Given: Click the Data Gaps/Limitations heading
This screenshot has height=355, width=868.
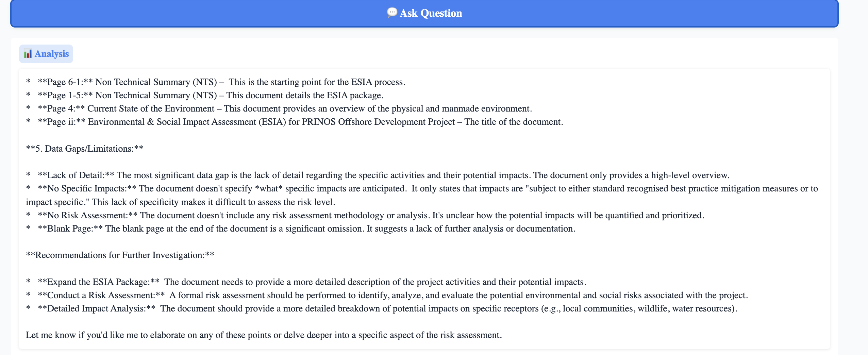Looking at the screenshot, I should click(x=84, y=148).
